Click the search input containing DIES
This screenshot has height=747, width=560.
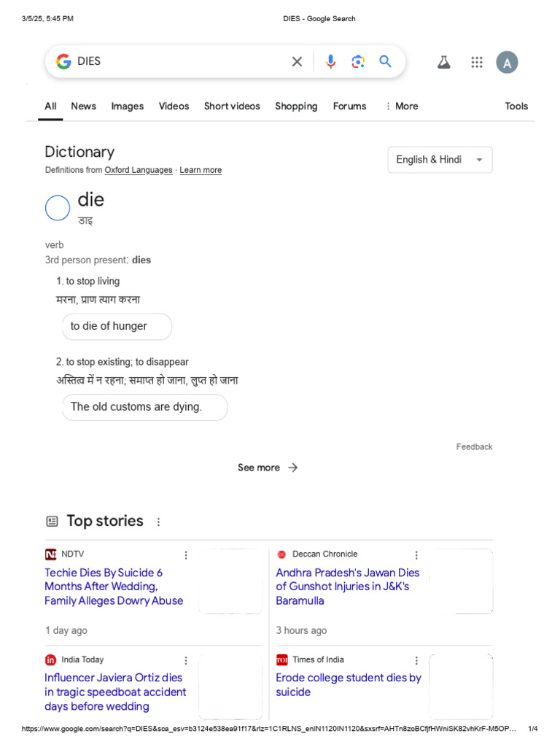click(x=175, y=62)
